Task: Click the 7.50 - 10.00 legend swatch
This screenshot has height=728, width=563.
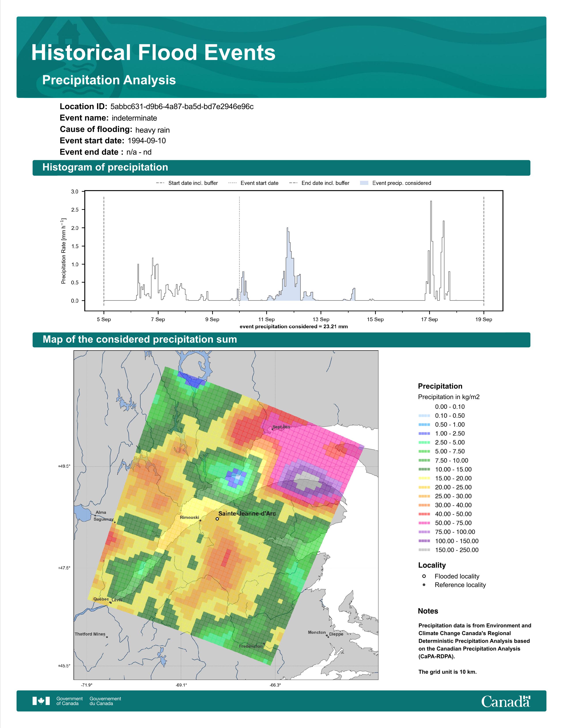Action: click(424, 460)
